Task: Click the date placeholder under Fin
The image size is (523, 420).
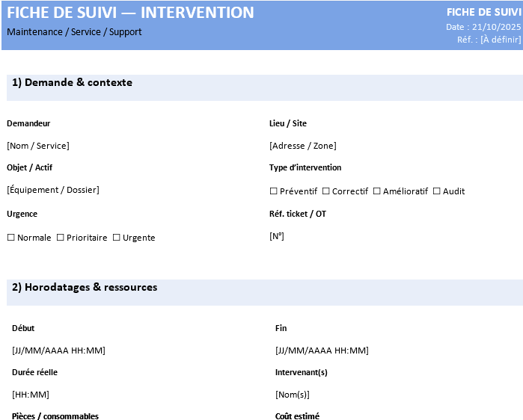Action: pos(322,350)
